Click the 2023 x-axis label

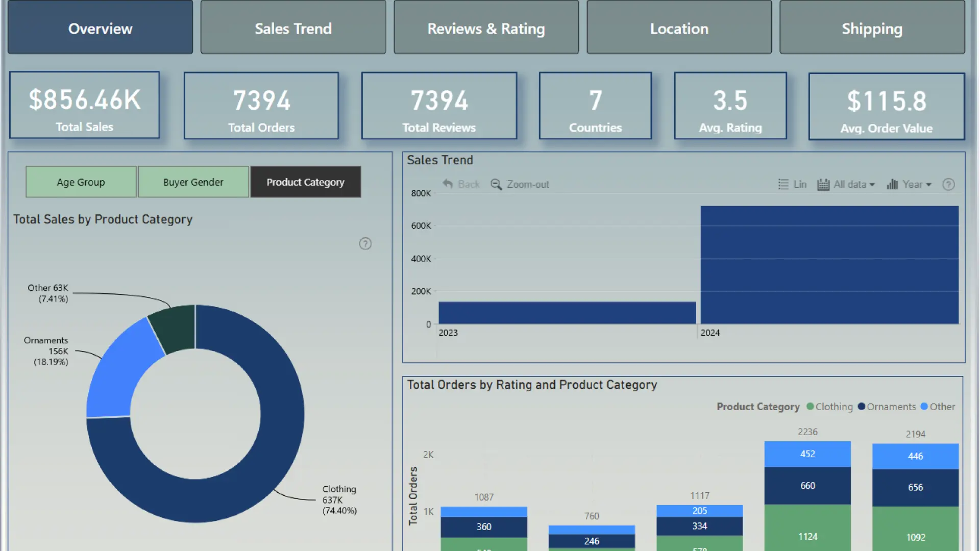pos(448,333)
